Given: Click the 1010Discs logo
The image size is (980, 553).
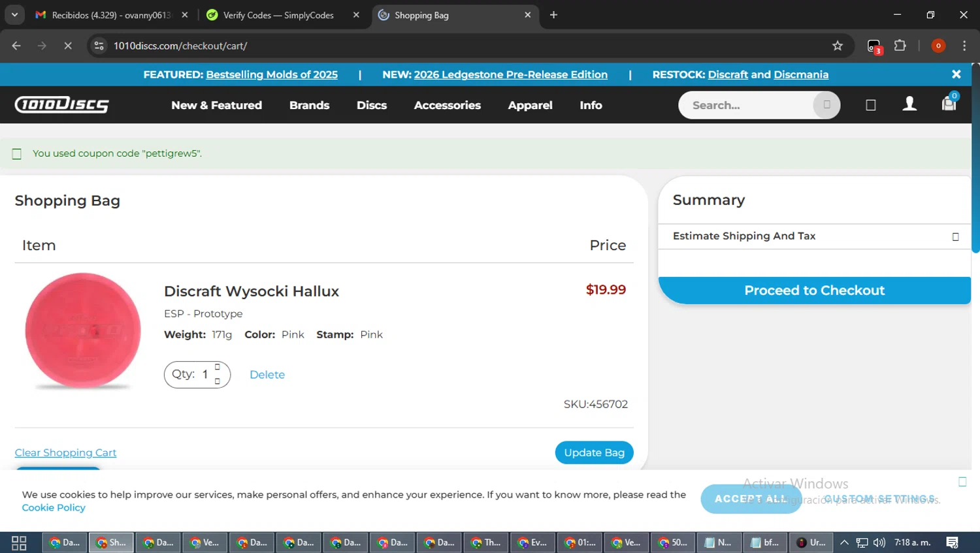Looking at the screenshot, I should click(62, 105).
